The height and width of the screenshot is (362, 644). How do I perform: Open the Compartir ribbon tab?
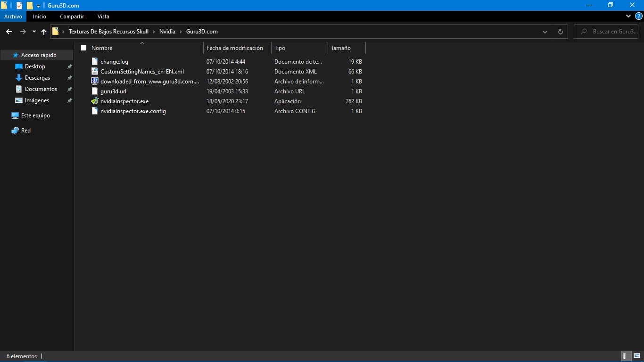[72, 16]
